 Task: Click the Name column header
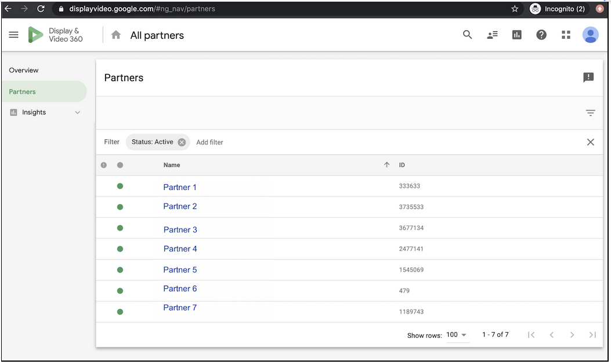click(171, 165)
